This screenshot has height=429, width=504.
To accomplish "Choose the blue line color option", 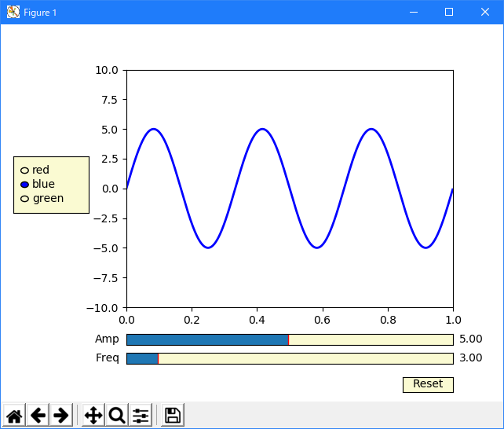I will [x=24, y=185].
